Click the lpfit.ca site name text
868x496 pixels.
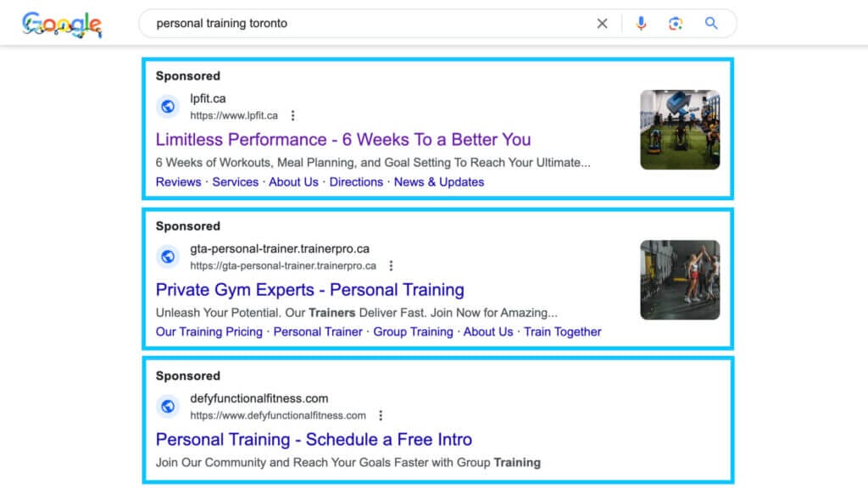tap(209, 98)
